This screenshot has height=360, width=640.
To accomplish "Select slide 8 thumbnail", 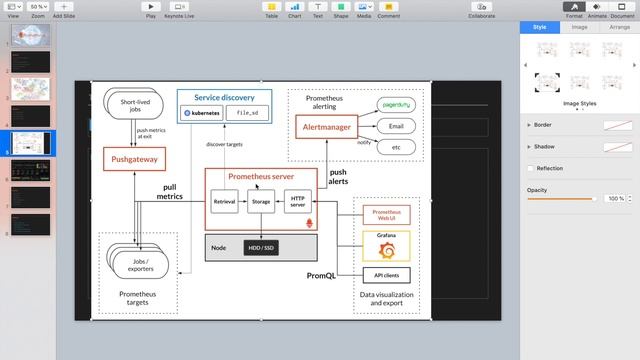I will tap(31, 225).
